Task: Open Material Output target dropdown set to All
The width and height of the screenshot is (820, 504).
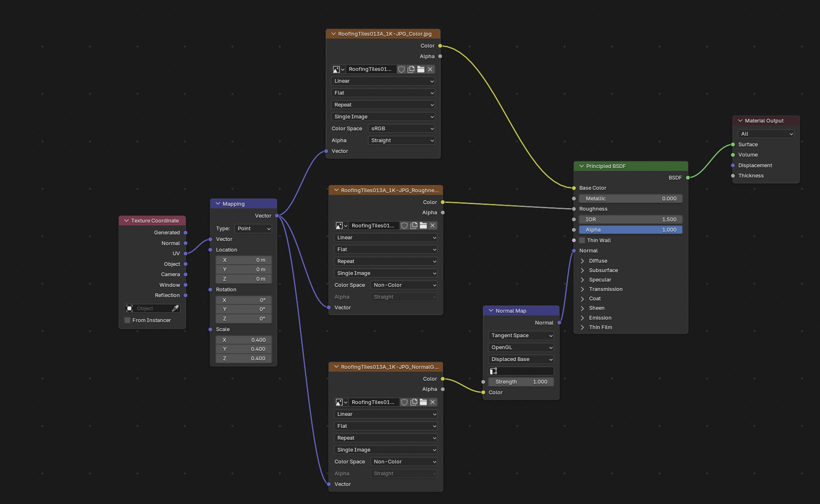Action: [x=765, y=134]
